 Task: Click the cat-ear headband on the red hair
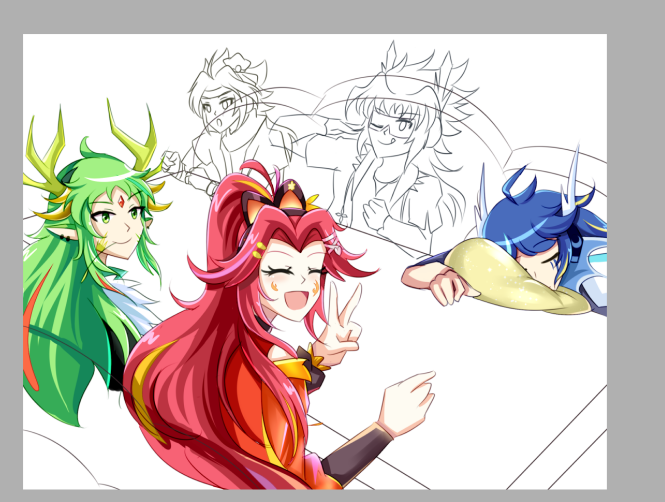(x=276, y=201)
